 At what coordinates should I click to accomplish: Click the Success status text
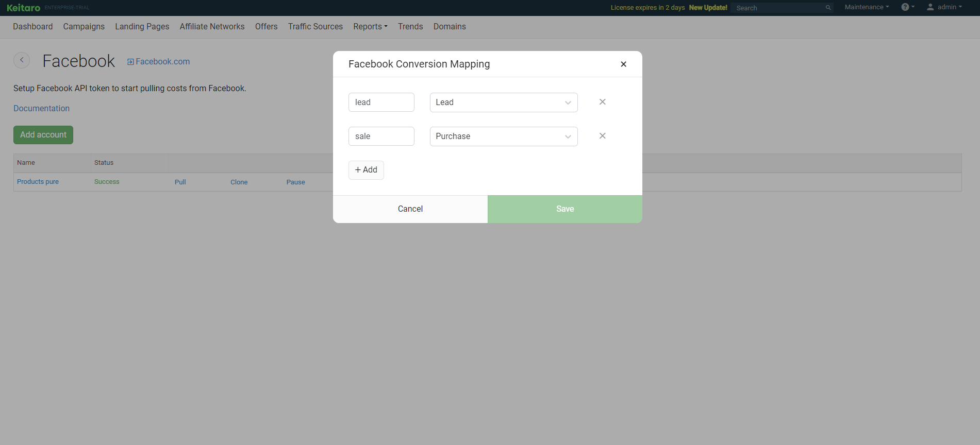[107, 182]
